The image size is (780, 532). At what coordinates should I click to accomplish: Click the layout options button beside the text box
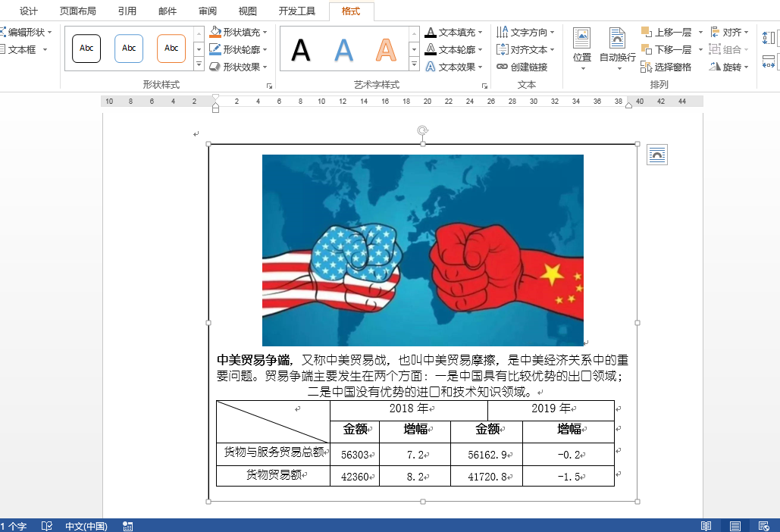(x=656, y=155)
